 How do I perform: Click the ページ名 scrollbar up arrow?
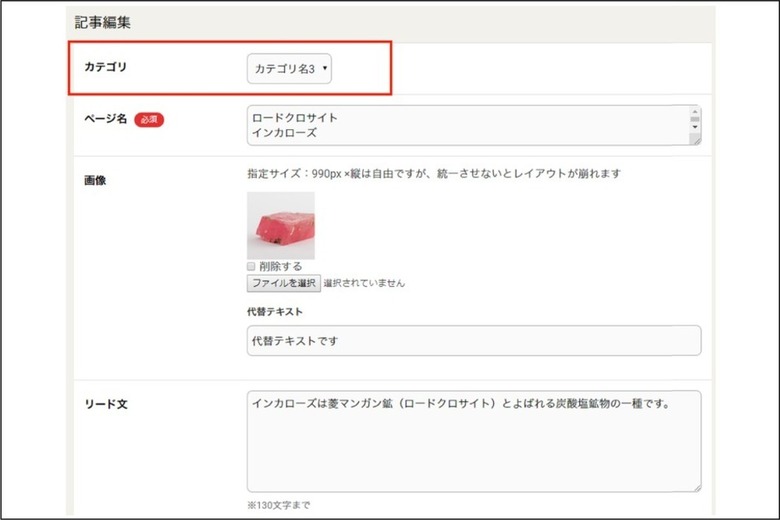point(695,111)
